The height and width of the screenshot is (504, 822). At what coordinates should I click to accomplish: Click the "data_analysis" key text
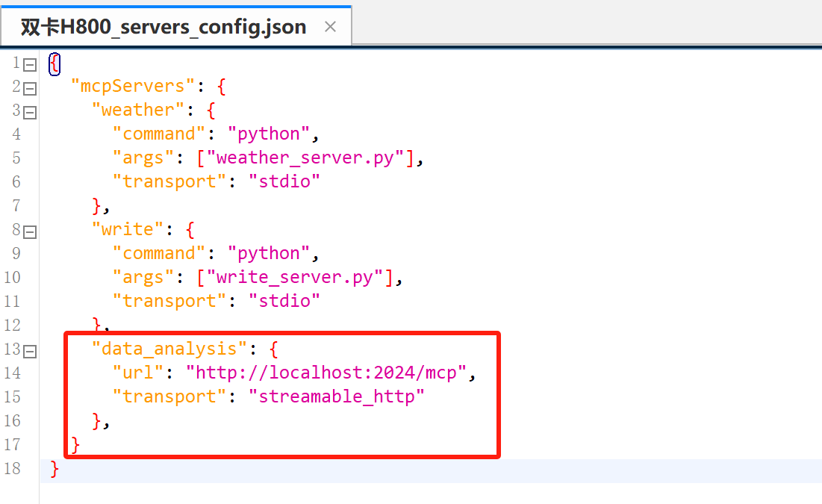169,349
